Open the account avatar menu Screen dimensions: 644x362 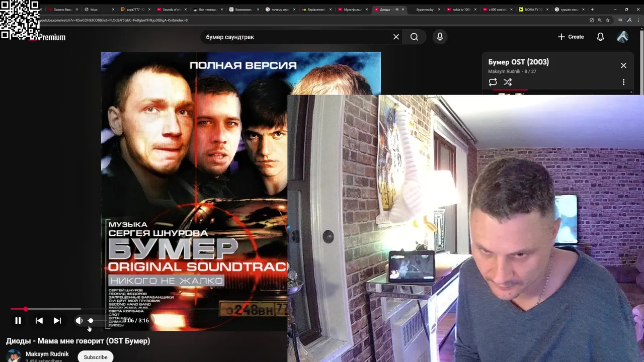click(x=622, y=37)
